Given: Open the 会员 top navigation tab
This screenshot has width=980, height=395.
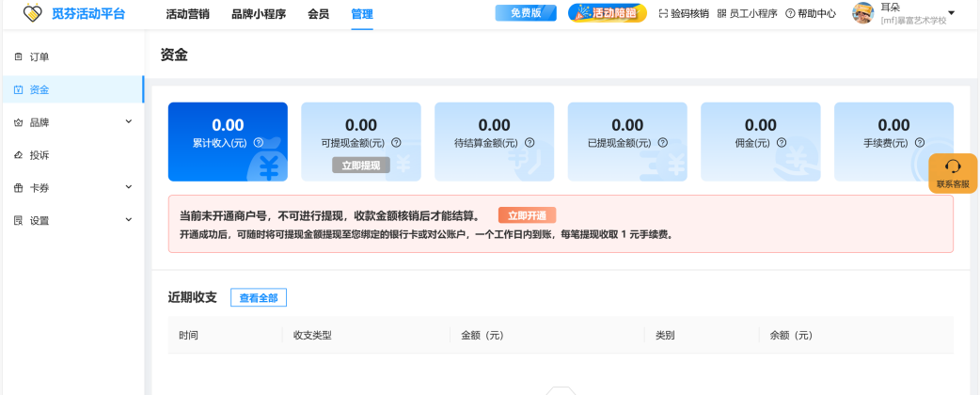Looking at the screenshot, I should tap(318, 14).
